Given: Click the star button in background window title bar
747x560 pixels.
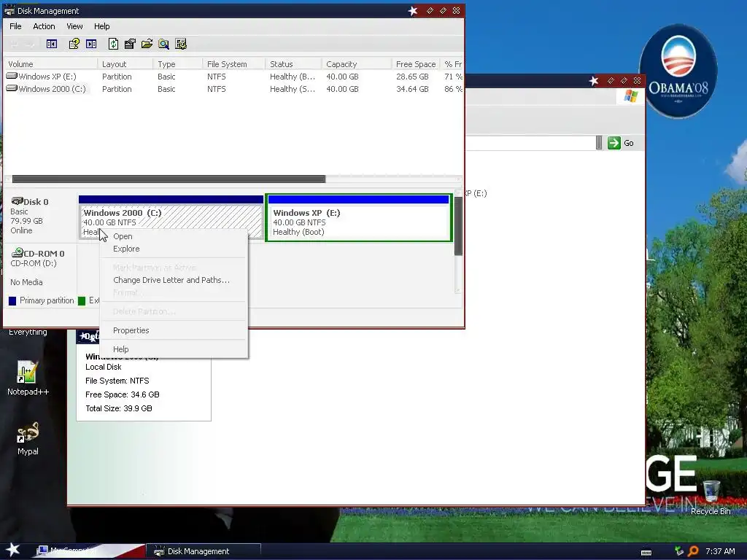Looking at the screenshot, I should point(594,80).
